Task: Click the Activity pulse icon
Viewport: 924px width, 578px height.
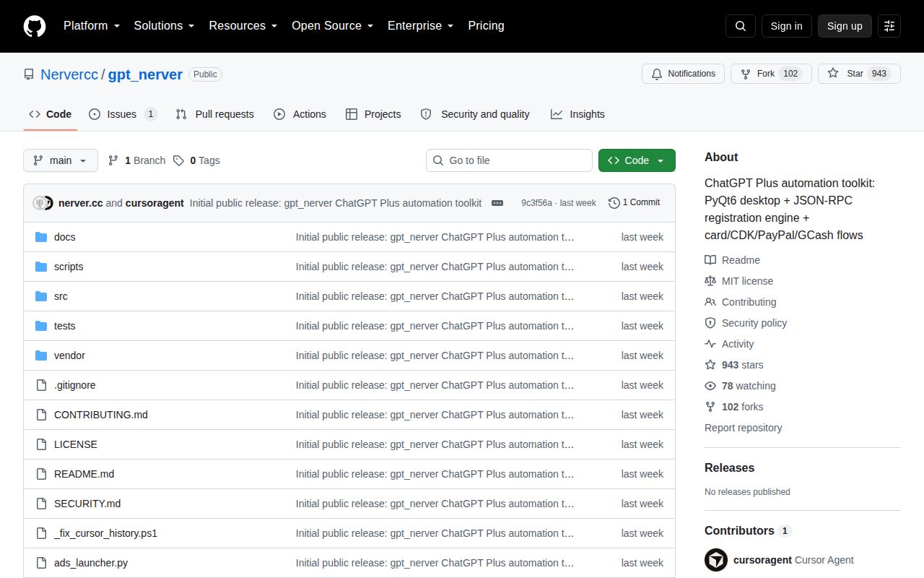Action: (710, 344)
